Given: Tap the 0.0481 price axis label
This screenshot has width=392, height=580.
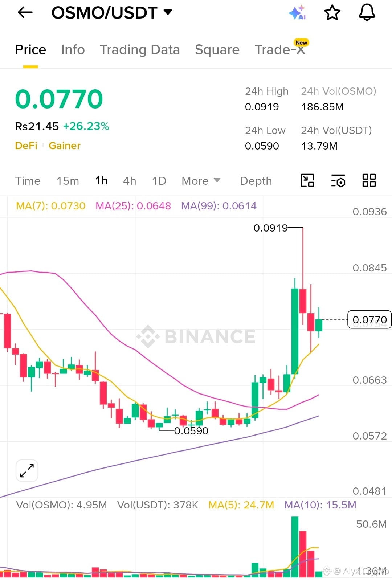Looking at the screenshot, I should (369, 491).
